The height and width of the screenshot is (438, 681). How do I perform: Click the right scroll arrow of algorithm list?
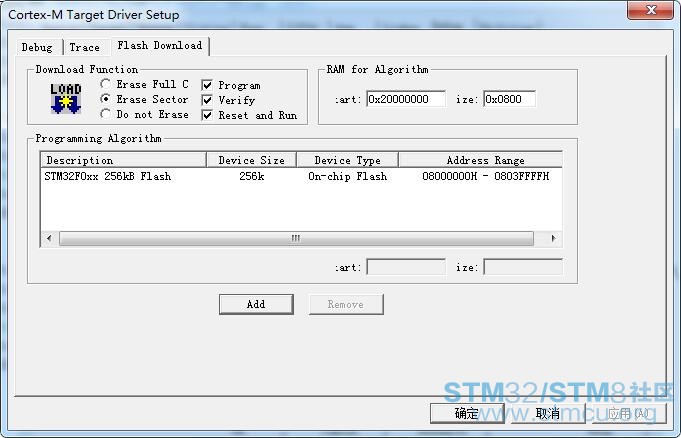(x=553, y=238)
